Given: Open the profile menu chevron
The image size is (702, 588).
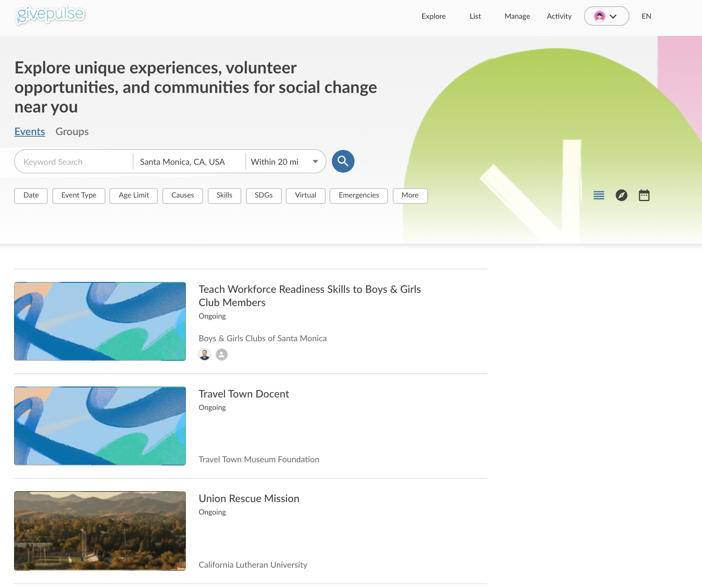Looking at the screenshot, I should (613, 16).
